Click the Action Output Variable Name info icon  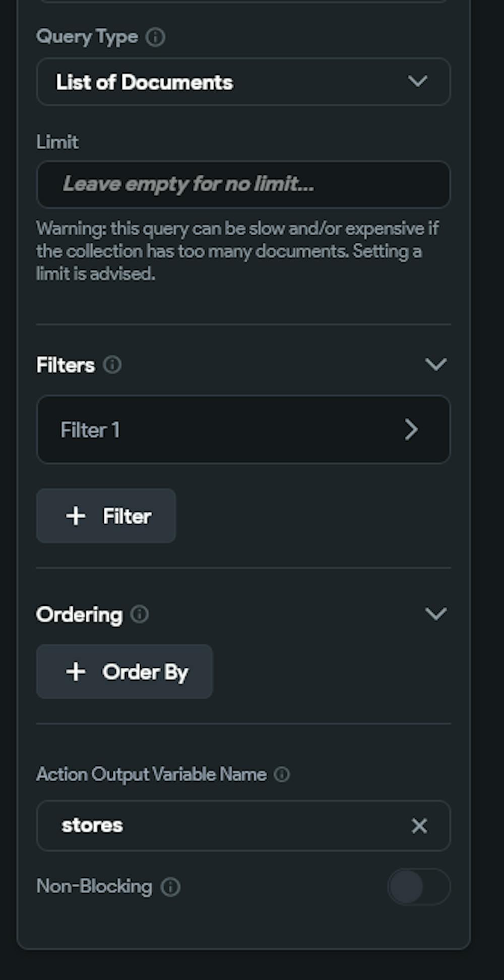click(x=282, y=775)
